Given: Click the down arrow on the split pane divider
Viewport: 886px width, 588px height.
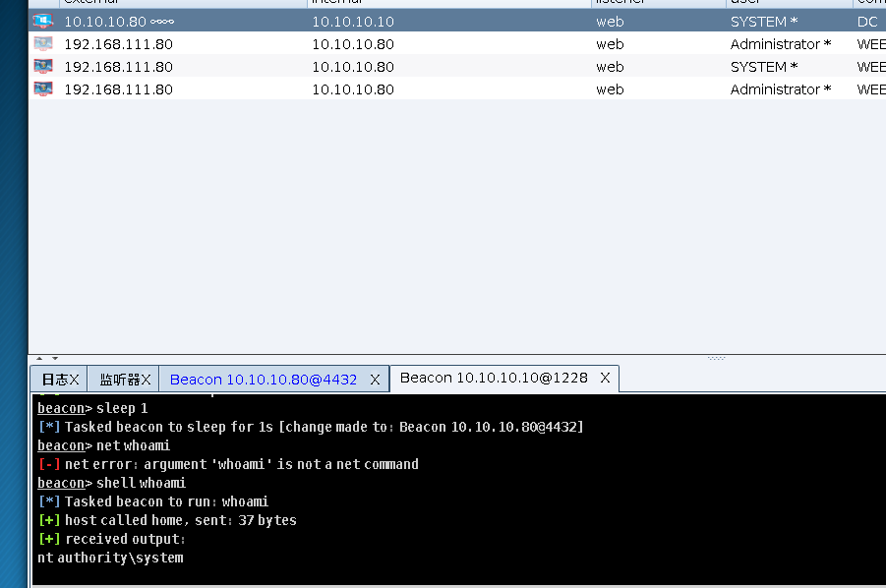Looking at the screenshot, I should [55, 358].
